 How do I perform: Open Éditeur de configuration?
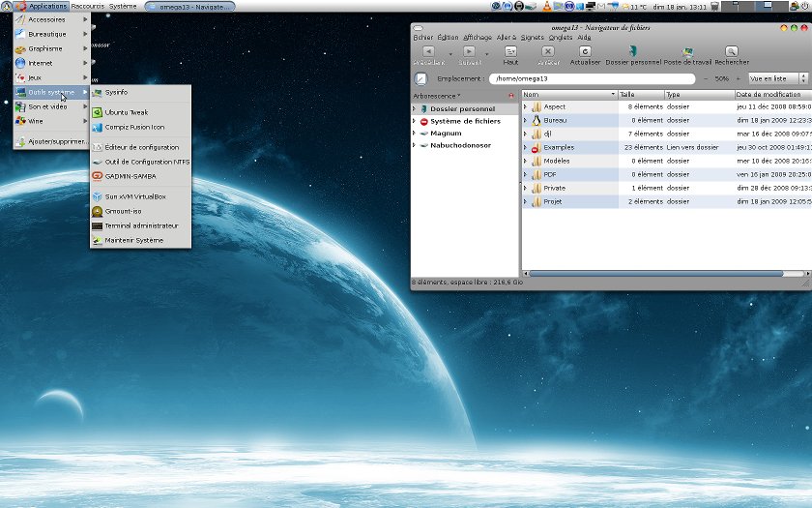(141, 147)
